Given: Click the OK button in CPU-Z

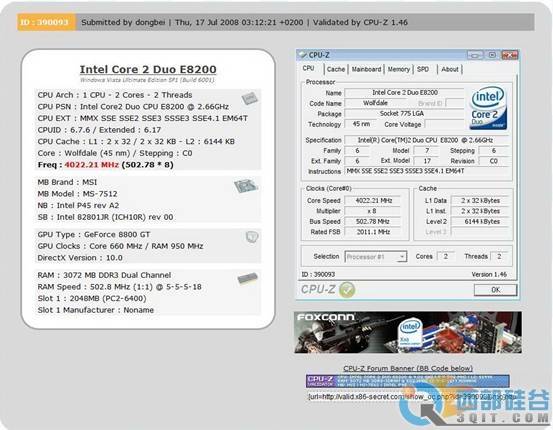Looking at the screenshot, I should click(x=495, y=290).
